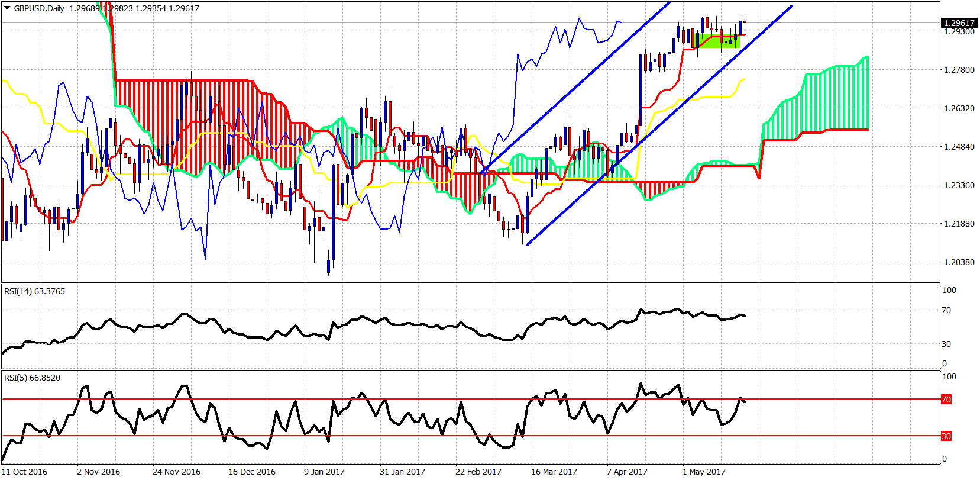980x480 pixels.
Task: Click the 9 Jan 2017 date label
Action: click(x=324, y=472)
